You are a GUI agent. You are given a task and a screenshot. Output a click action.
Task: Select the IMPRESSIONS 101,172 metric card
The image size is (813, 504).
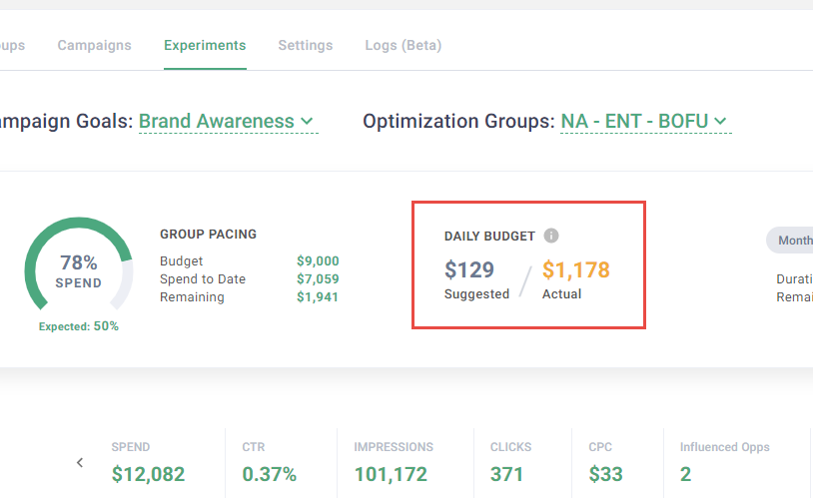(394, 463)
